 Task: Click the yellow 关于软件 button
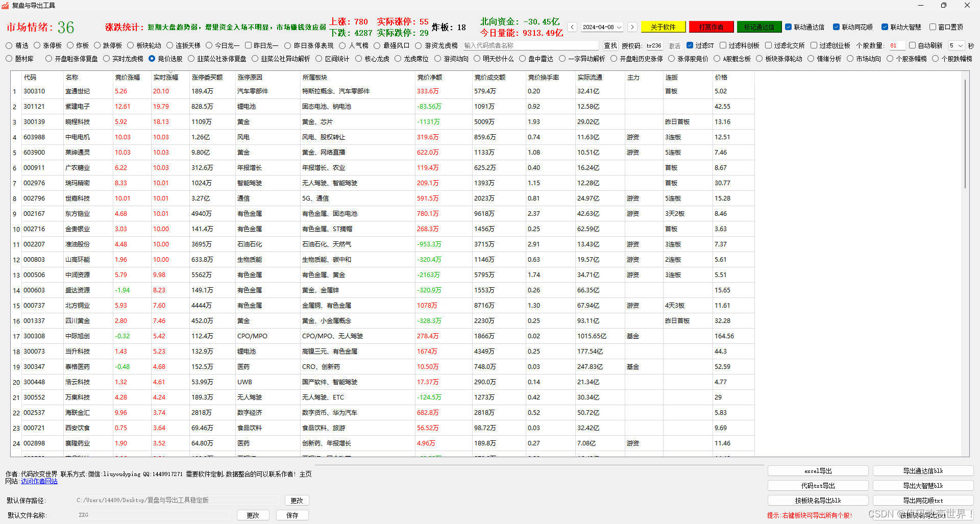pos(663,27)
